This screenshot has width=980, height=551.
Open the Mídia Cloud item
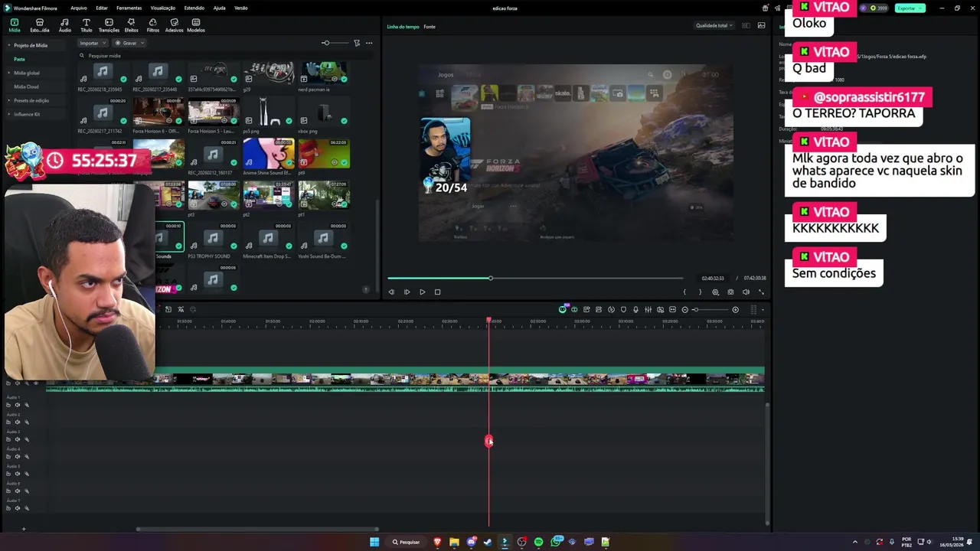[26, 86]
